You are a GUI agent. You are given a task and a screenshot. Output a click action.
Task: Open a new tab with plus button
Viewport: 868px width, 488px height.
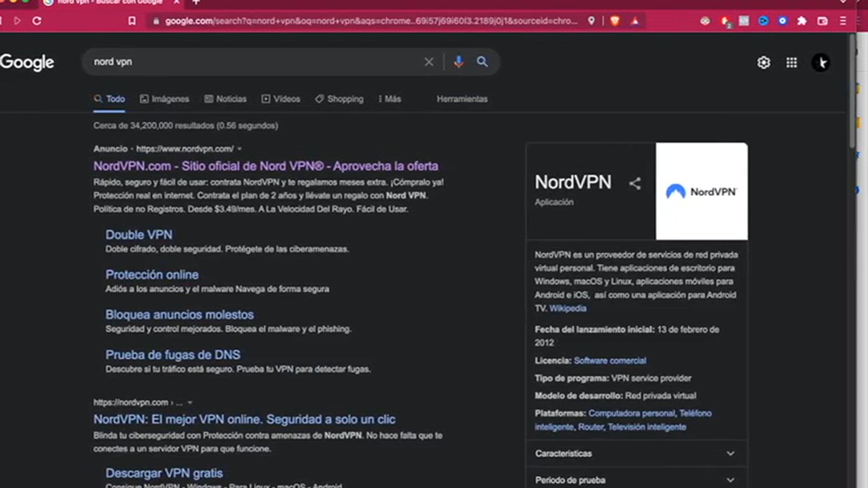196,2
